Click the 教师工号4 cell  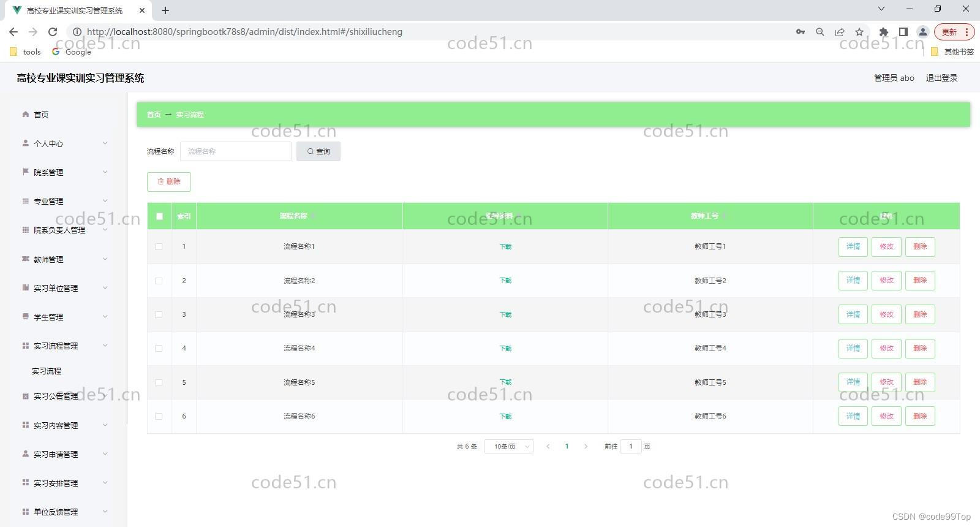pos(710,348)
